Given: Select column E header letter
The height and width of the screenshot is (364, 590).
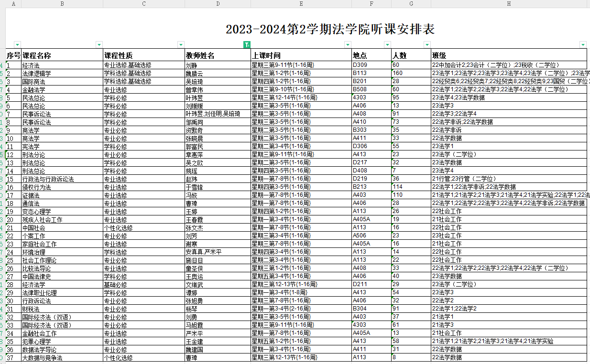Looking at the screenshot, I should [x=301, y=3].
